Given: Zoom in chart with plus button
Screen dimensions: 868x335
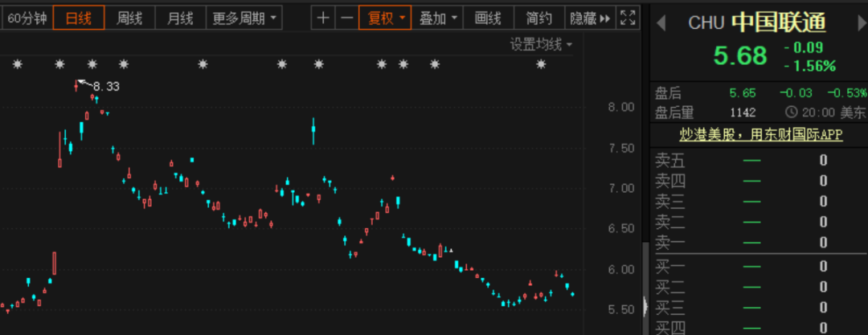Looking at the screenshot, I should [323, 18].
